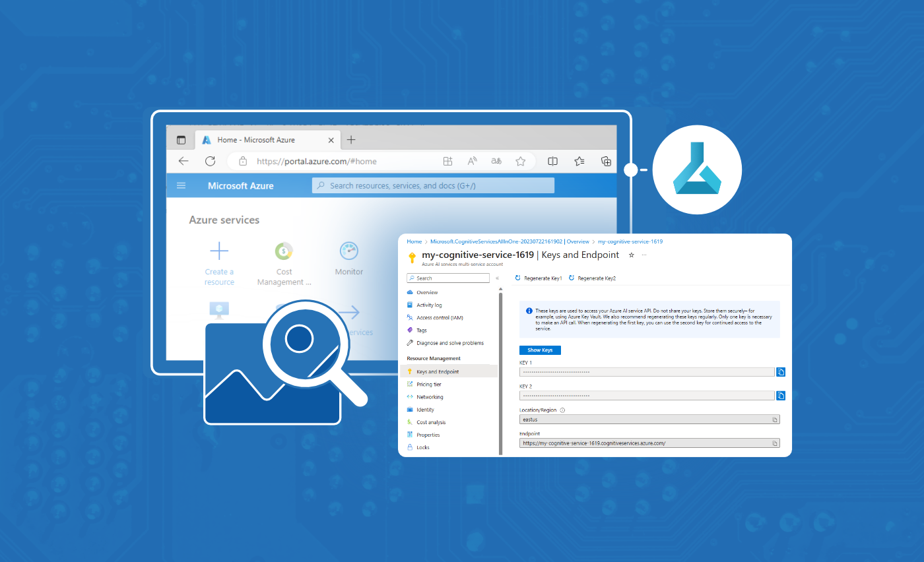Click the resource menu Search box
The height and width of the screenshot is (562, 924).
tap(448, 278)
